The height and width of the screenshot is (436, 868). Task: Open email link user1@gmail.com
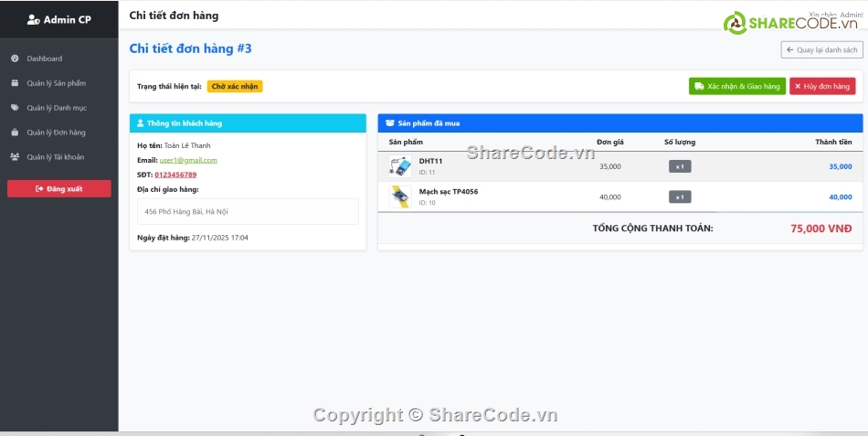(188, 160)
